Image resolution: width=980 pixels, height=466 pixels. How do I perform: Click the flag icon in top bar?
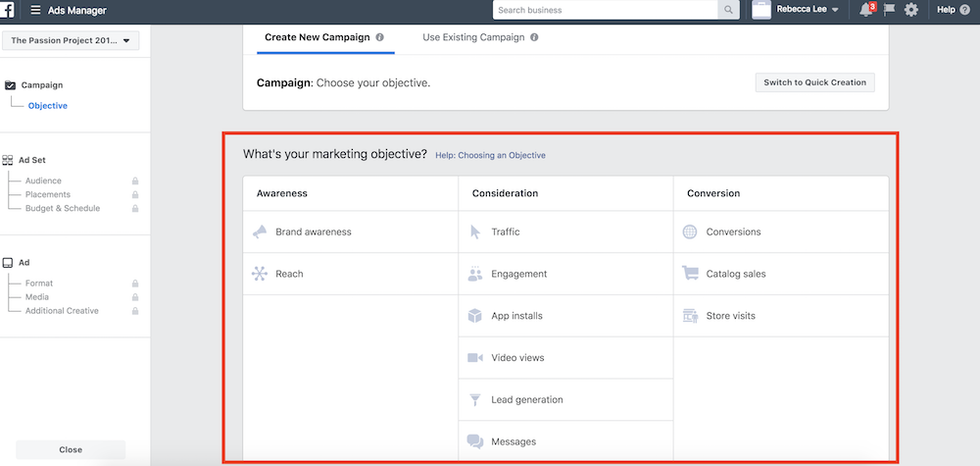click(x=890, y=10)
